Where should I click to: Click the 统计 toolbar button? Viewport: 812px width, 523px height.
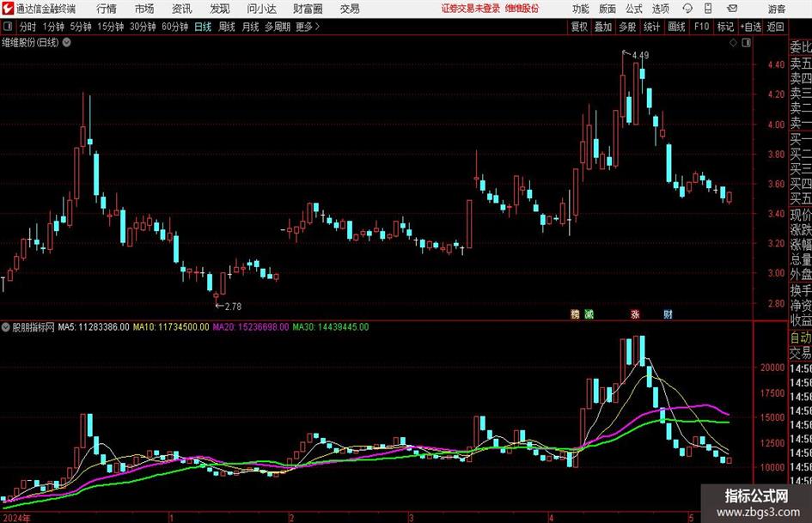[651, 27]
